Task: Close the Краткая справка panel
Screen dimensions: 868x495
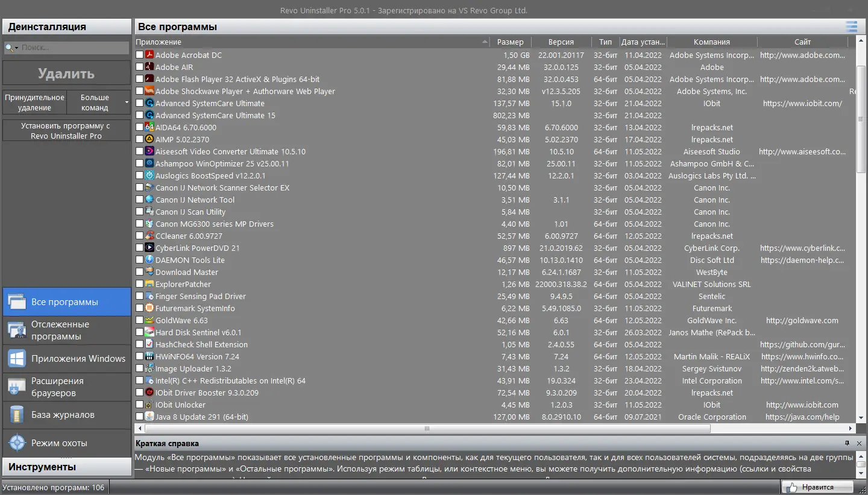Action: pyautogui.click(x=860, y=443)
